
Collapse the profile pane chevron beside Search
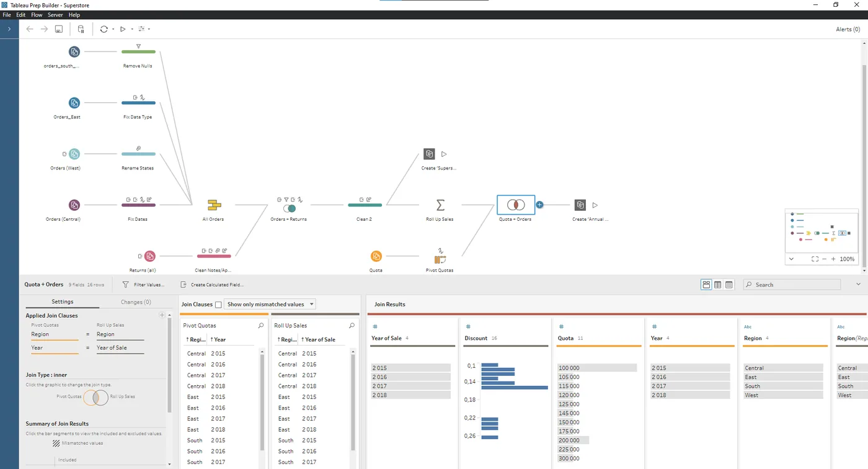(858, 284)
